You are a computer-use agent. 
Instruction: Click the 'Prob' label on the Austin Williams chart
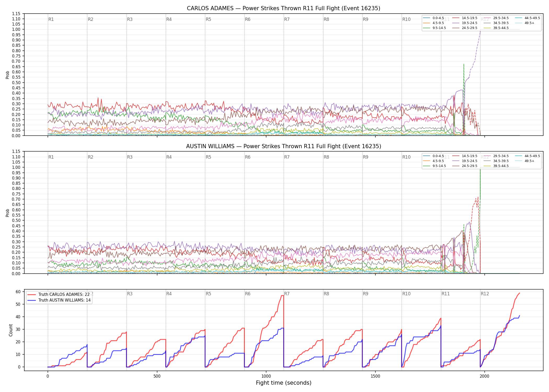(x=8, y=213)
